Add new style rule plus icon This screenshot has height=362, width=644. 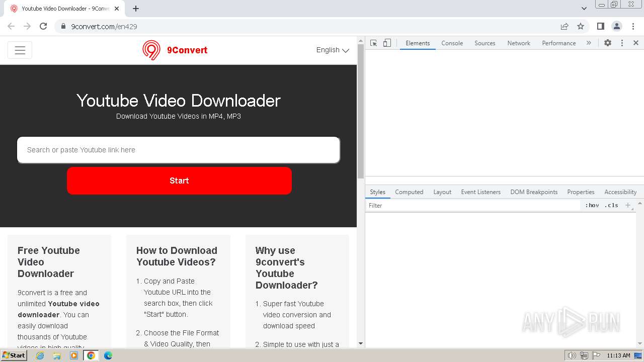628,205
